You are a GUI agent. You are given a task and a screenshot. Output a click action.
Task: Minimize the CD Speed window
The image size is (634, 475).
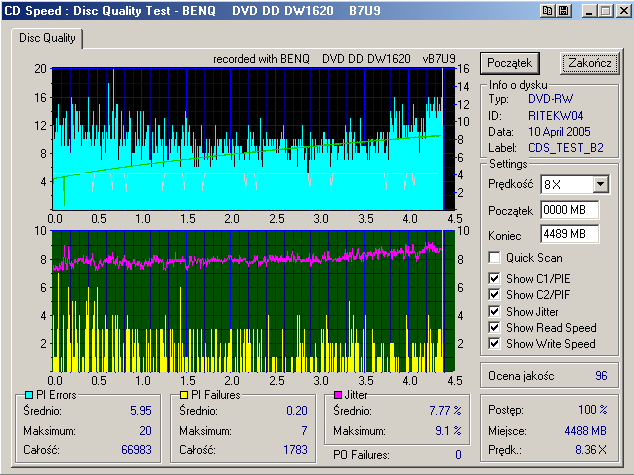click(589, 11)
